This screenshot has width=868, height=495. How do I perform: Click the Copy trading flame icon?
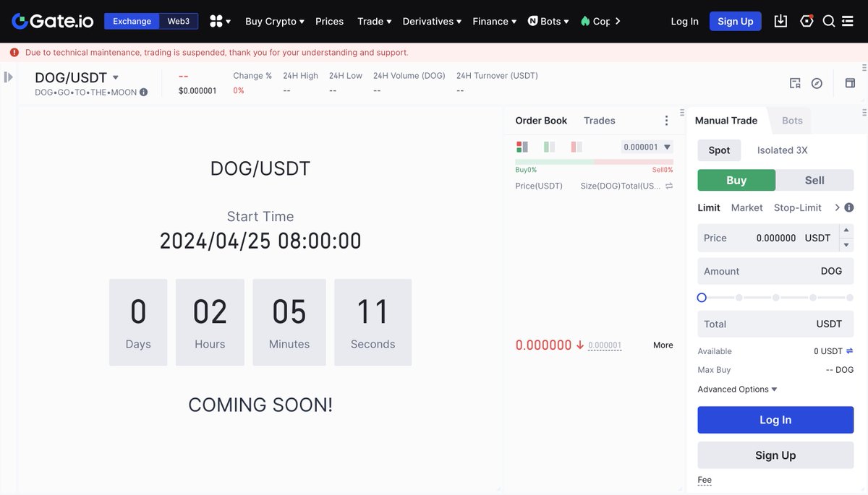[x=585, y=21]
